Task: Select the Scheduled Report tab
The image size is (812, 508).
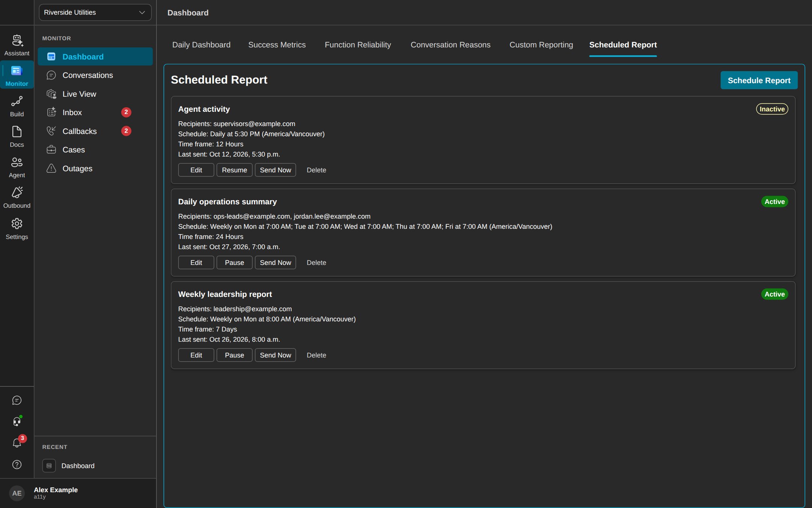Action: pyautogui.click(x=623, y=45)
